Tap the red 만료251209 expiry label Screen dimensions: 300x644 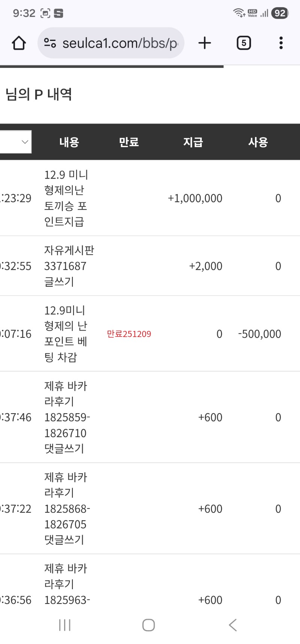(x=129, y=334)
